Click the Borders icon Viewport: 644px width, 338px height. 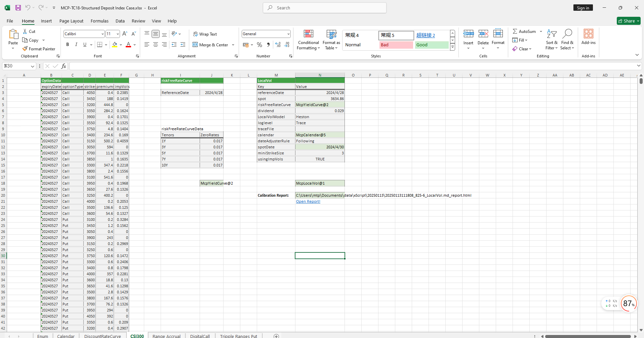click(99, 44)
